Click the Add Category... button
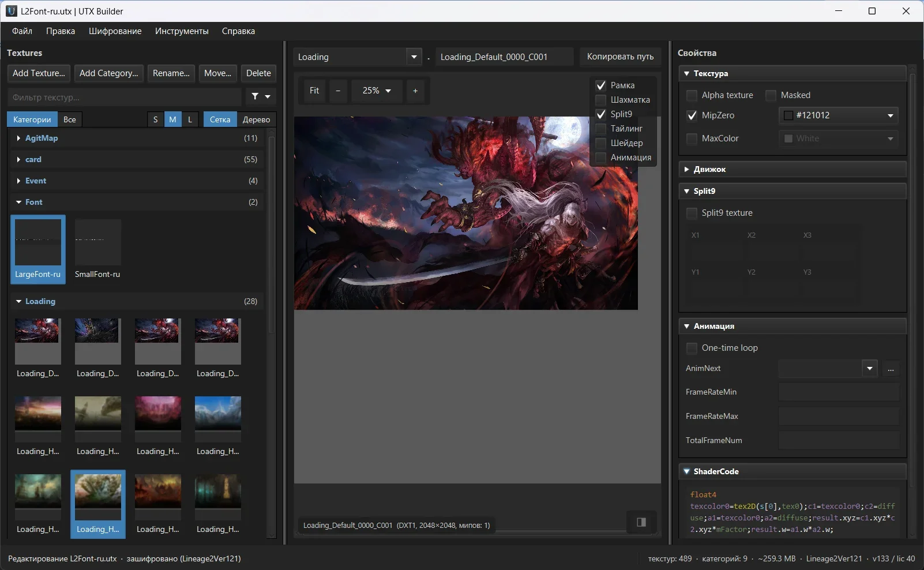Viewport: 924px width, 570px height. coord(109,73)
